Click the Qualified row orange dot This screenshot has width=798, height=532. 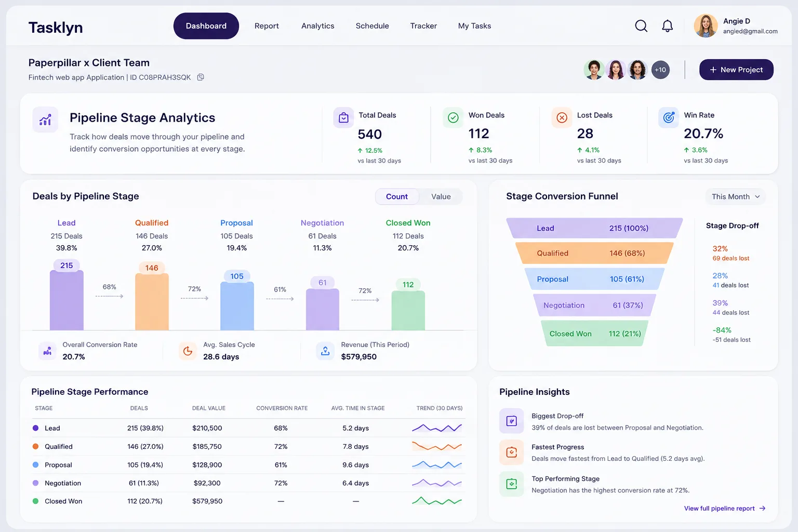tap(35, 446)
